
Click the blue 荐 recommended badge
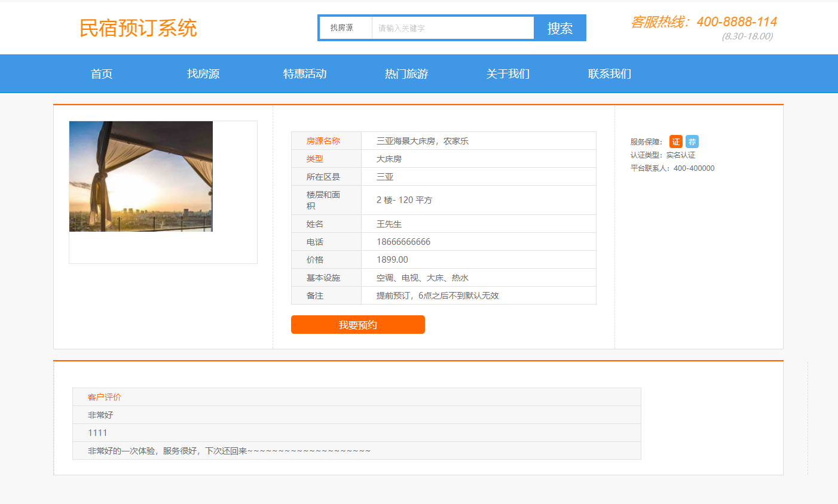(x=692, y=142)
